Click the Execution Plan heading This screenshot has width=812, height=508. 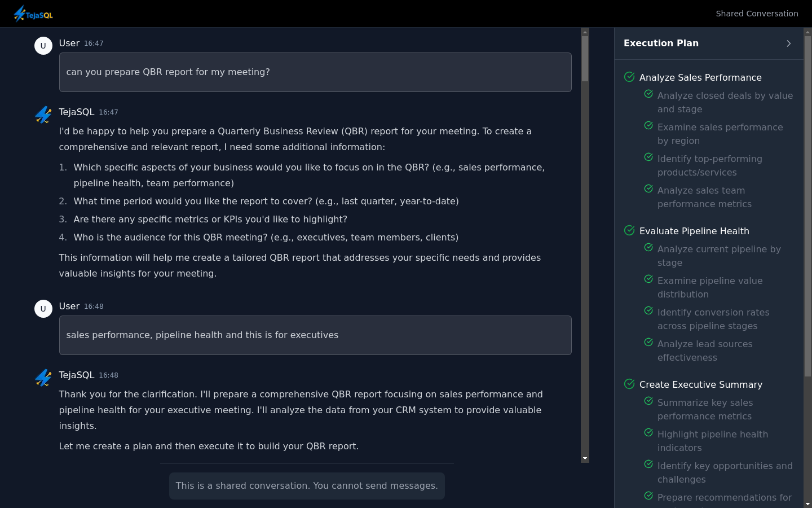(x=661, y=43)
